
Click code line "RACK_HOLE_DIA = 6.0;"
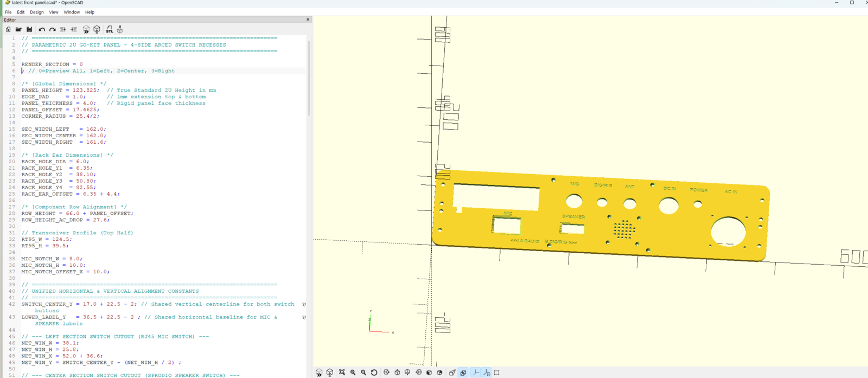(55, 162)
